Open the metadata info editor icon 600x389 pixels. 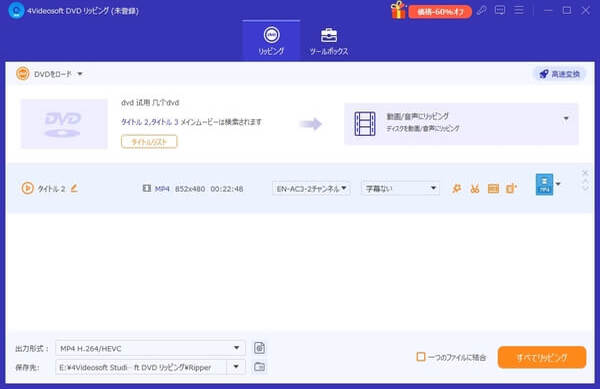click(493, 189)
